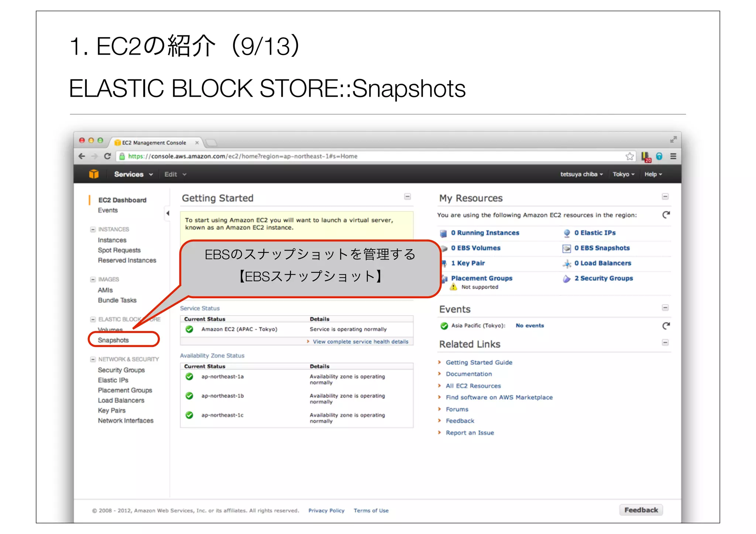The height and width of the screenshot is (534, 756).
Task: Collapse the INSTANCES sidebar section
Action: [x=93, y=230]
